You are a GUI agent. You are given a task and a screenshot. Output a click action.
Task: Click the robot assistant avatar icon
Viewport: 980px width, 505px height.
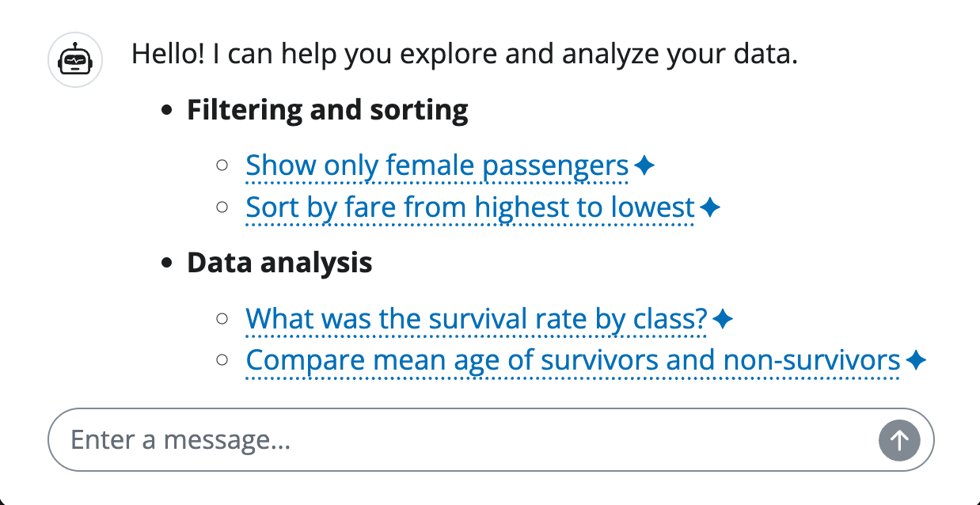coord(75,60)
